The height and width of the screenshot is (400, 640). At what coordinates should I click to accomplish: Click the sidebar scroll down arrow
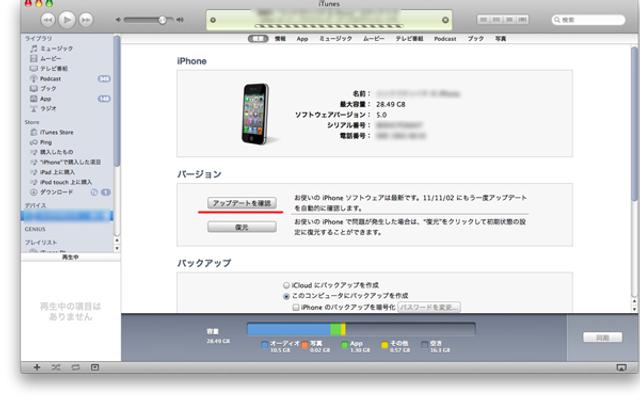click(117, 248)
